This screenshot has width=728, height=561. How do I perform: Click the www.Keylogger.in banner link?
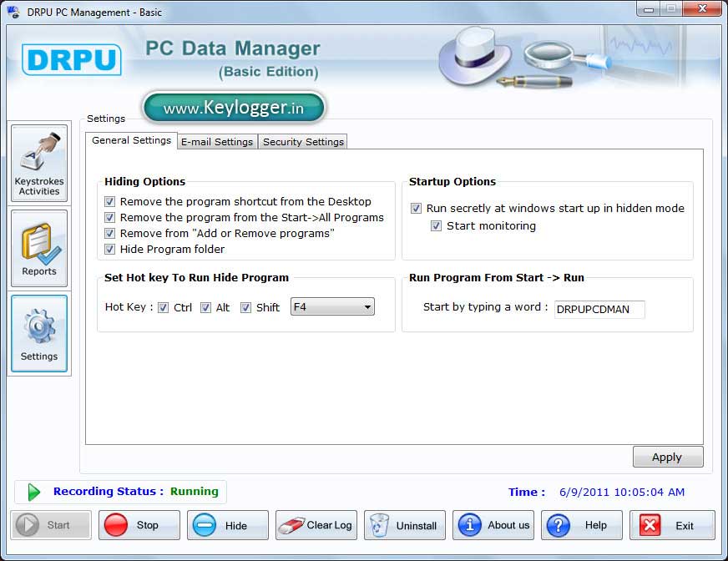click(x=234, y=108)
